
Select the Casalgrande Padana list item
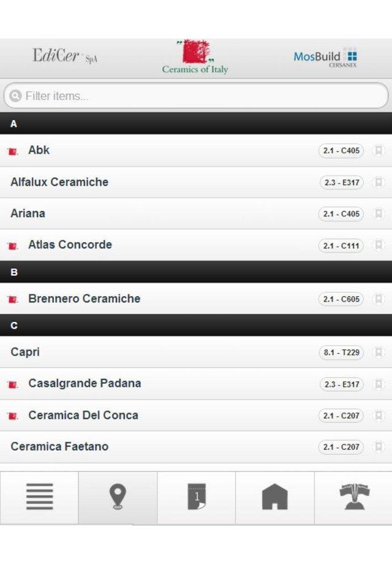(x=85, y=384)
